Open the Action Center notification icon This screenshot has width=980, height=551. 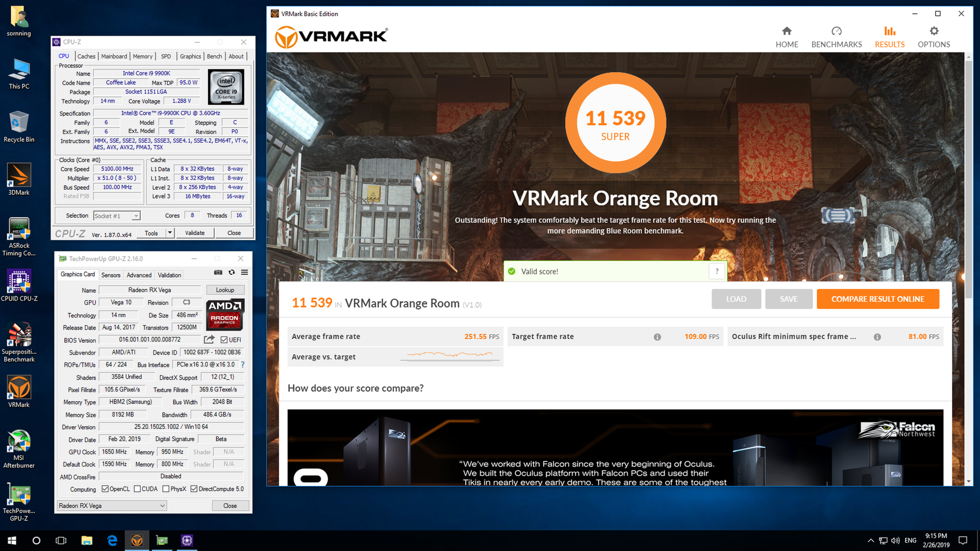pyautogui.click(x=963, y=540)
